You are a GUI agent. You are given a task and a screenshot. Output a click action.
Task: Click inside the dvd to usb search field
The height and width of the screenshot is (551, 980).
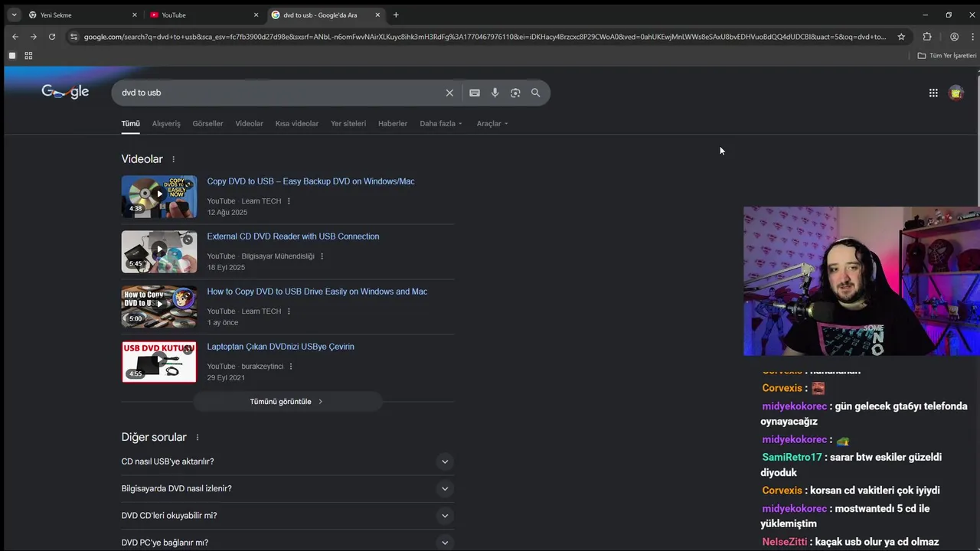tap(279, 93)
